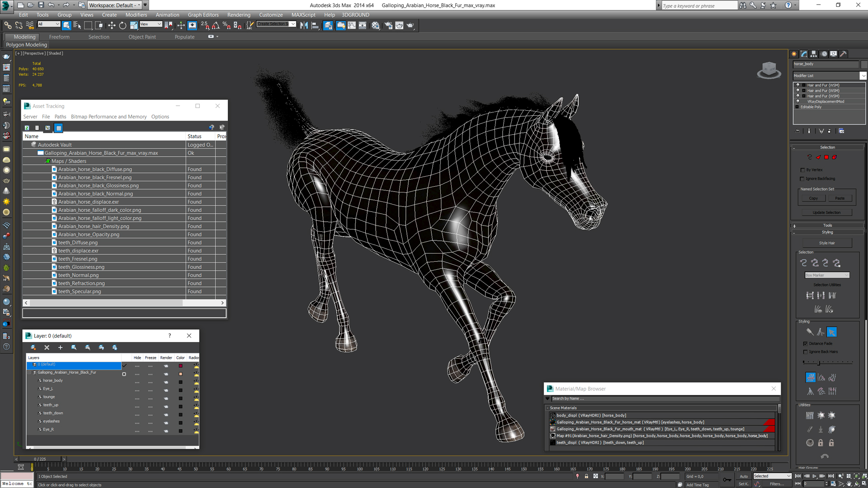The height and width of the screenshot is (488, 868).
Task: Click Create New Layer plus icon
Action: tap(60, 347)
